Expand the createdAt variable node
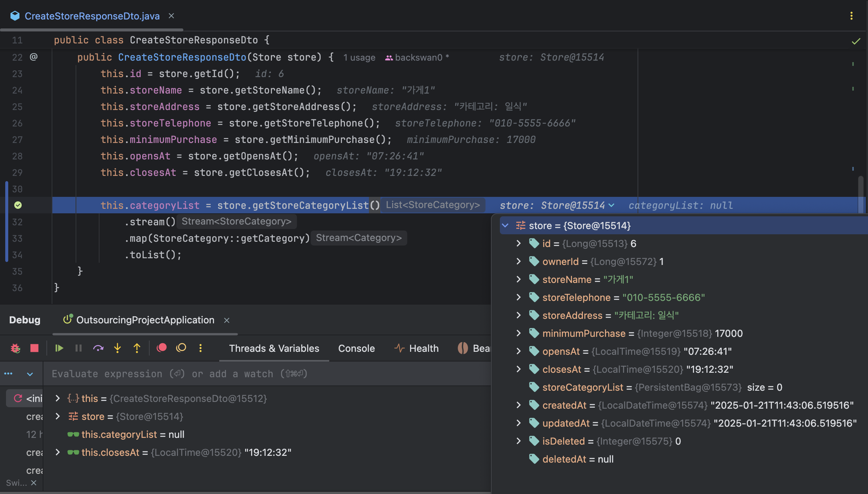 coord(519,405)
